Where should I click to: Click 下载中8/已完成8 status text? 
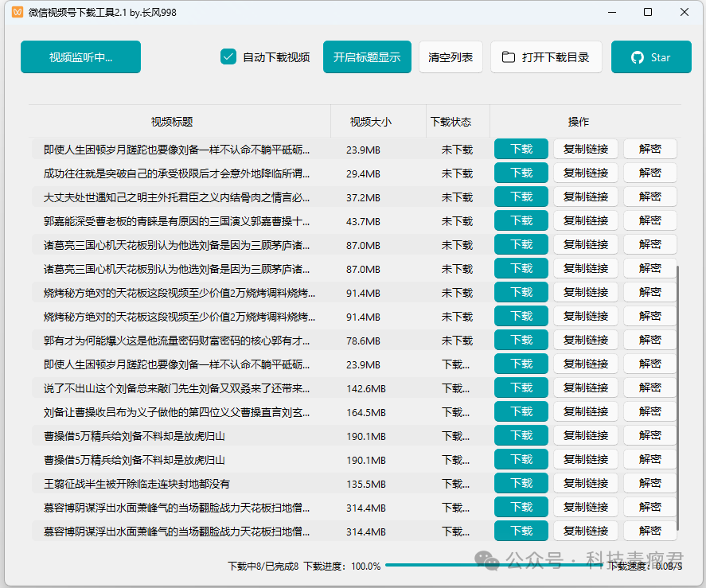pos(263,566)
